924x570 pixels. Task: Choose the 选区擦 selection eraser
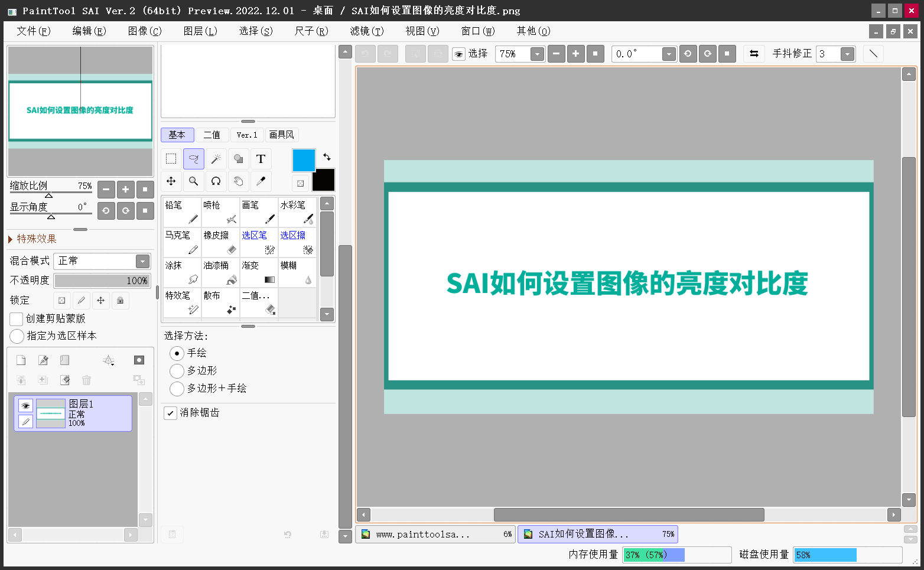[297, 242]
